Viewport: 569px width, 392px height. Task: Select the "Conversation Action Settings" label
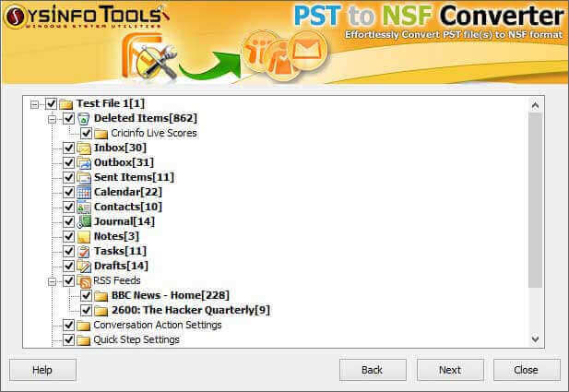pyautogui.click(x=158, y=325)
